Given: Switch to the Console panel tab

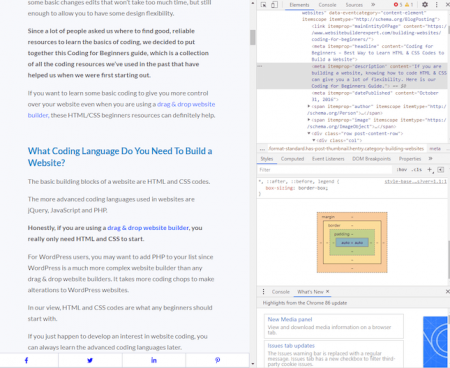Looking at the screenshot, I should tap(327, 5).
